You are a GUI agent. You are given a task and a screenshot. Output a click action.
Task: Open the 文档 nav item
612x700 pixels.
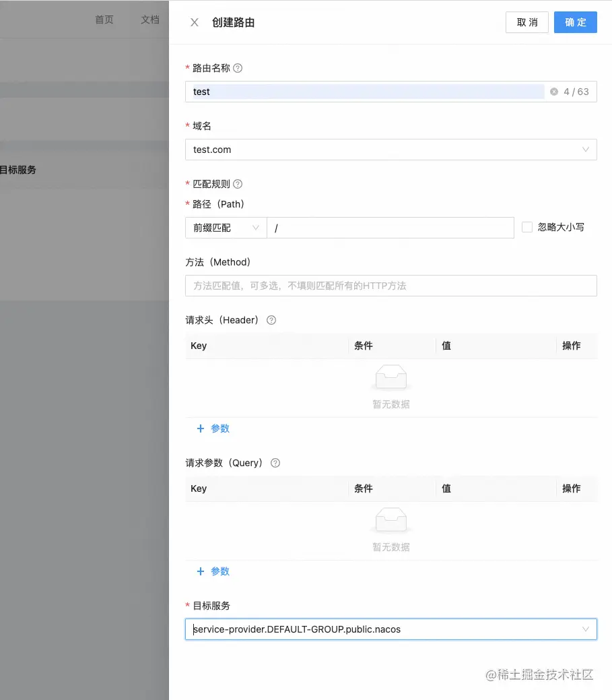[x=150, y=20]
